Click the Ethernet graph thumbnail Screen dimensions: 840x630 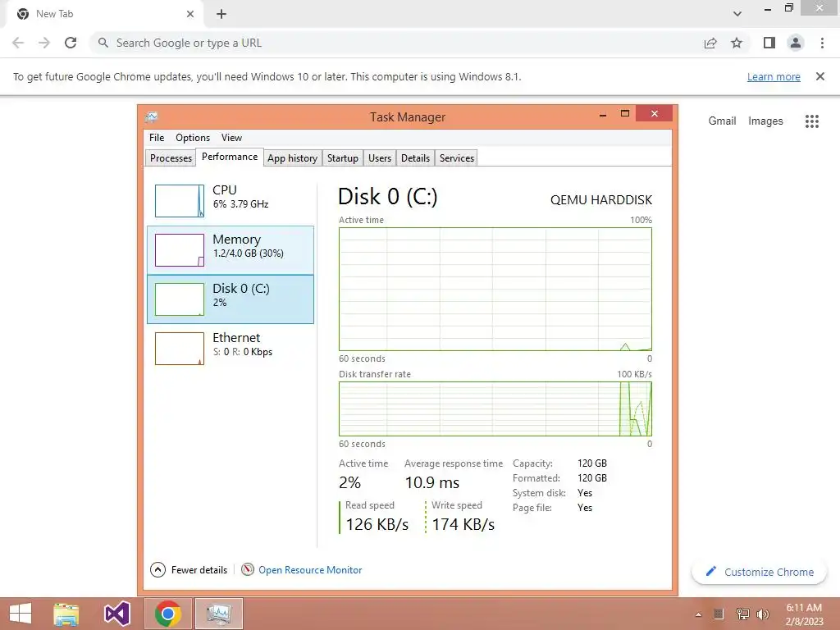pyautogui.click(x=180, y=348)
